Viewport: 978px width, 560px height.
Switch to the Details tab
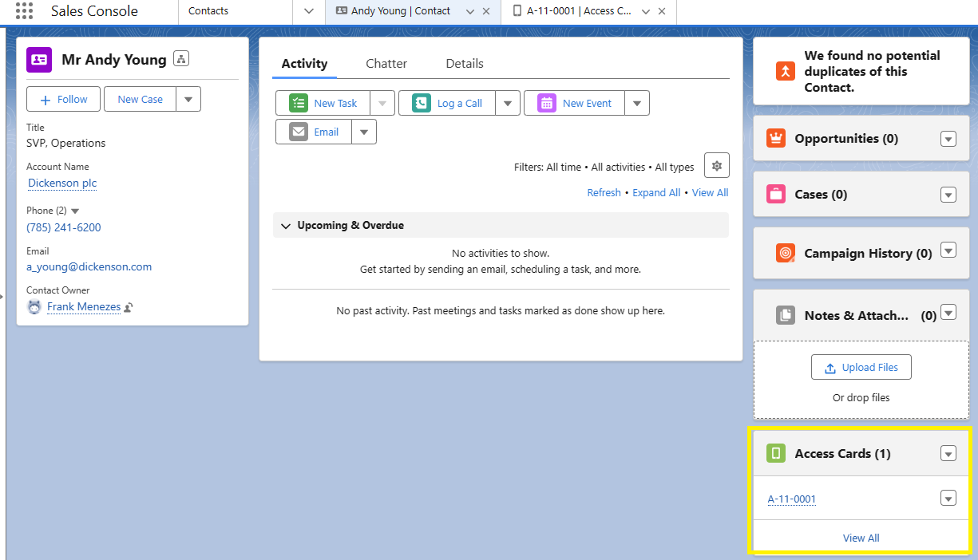(465, 64)
